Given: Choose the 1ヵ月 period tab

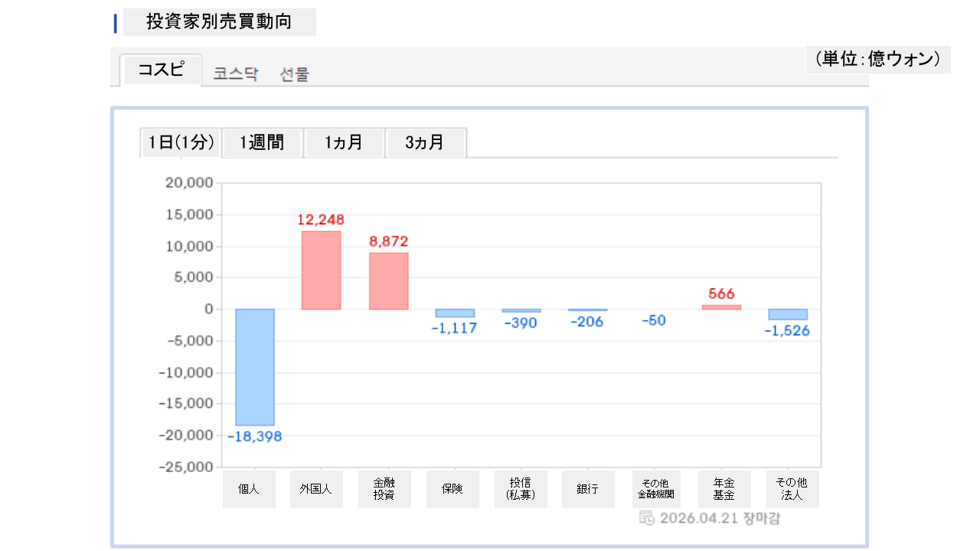Looking at the screenshot, I should point(344,143).
